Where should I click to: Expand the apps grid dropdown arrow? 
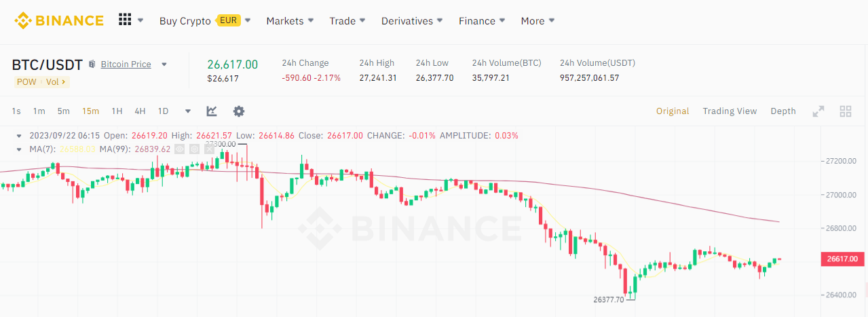(140, 20)
